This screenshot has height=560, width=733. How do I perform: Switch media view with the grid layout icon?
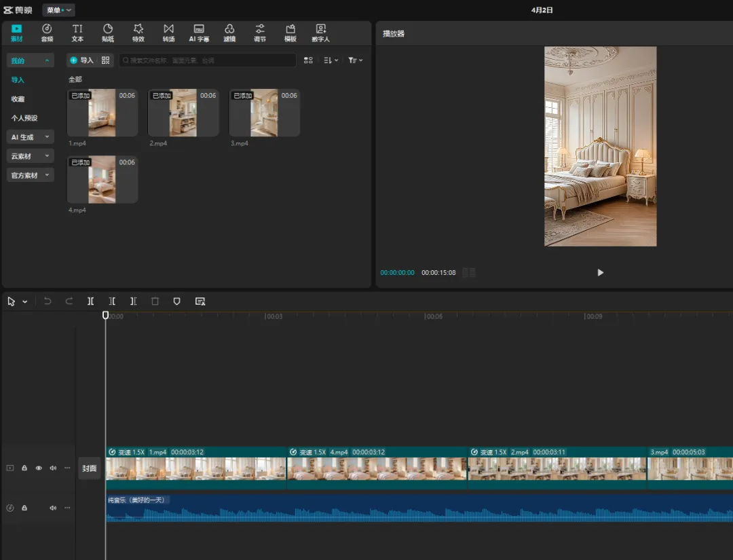[308, 60]
